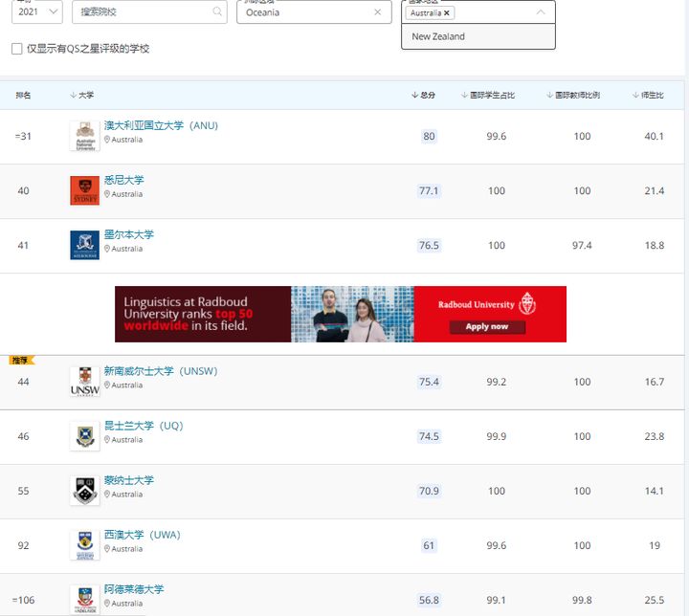Viewport: 689px width, 616px height.
Task: Click the University of Melbourne logo
Action: coord(85,245)
